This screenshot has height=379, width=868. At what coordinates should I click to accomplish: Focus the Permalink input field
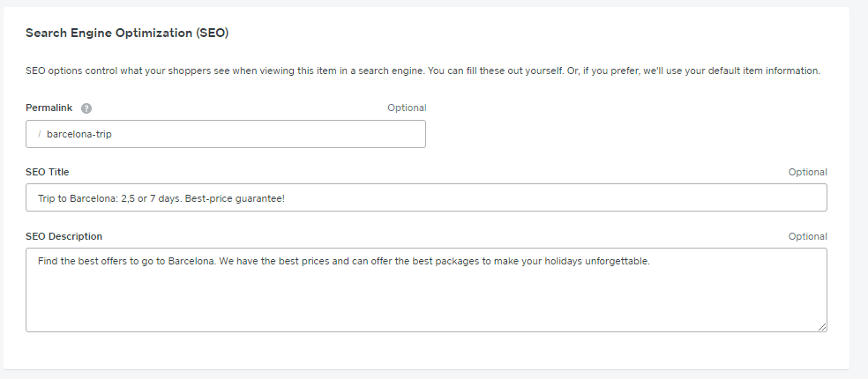(x=226, y=134)
